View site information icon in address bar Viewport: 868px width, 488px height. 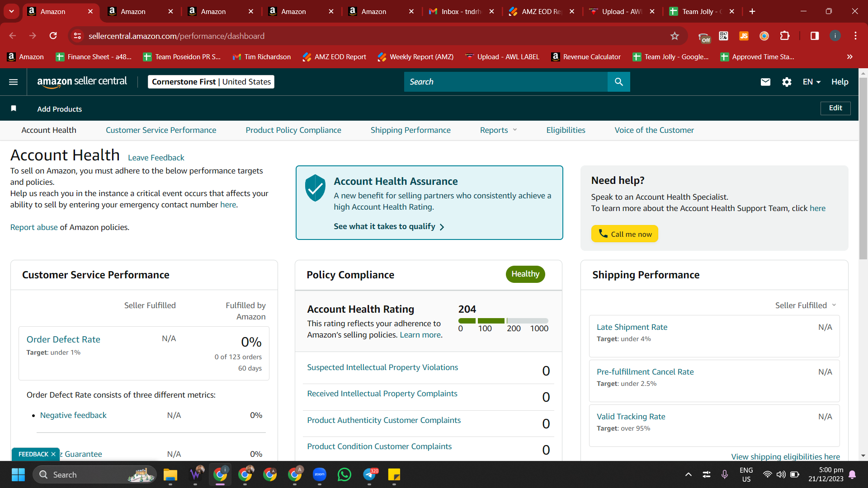point(77,36)
